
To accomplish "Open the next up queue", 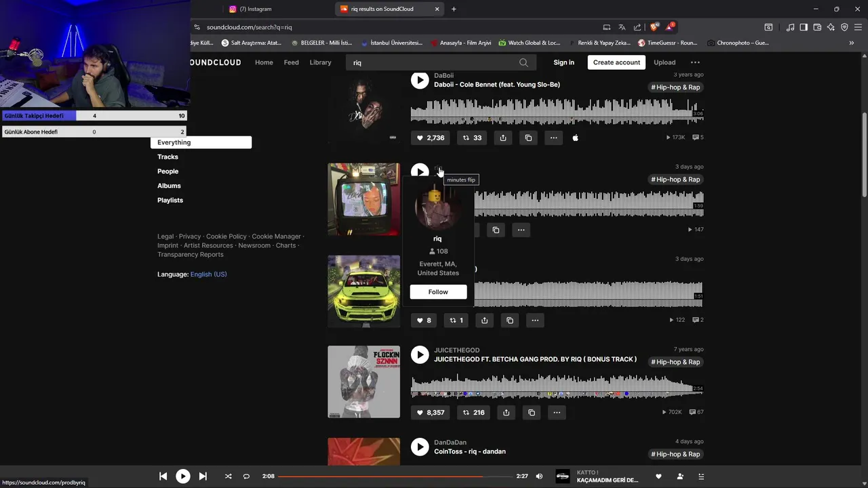I will pos(701,476).
